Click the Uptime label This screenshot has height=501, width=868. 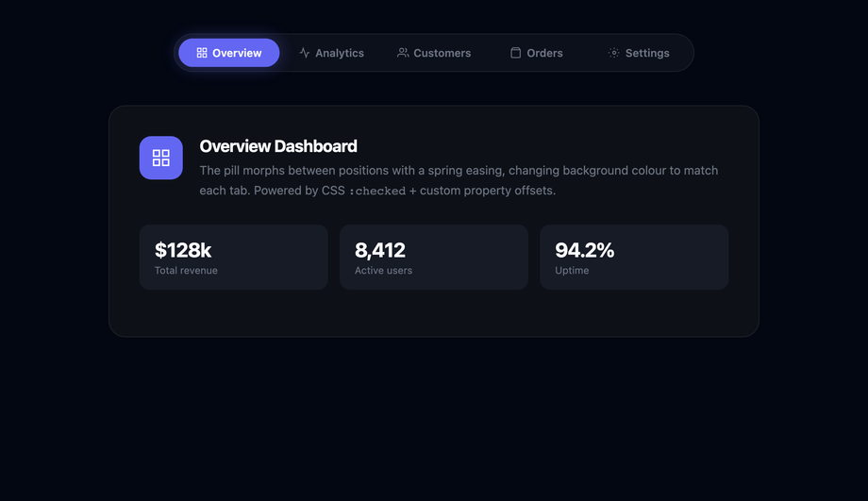pyautogui.click(x=572, y=270)
